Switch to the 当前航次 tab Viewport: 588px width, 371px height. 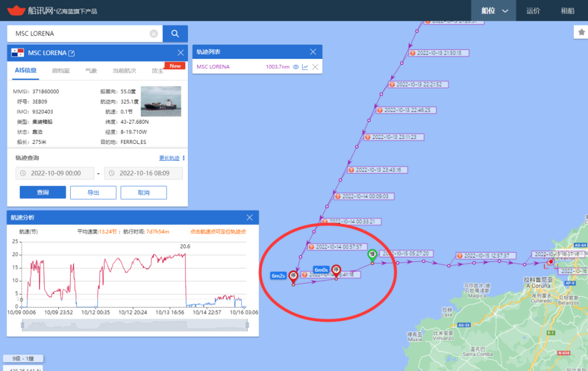pyautogui.click(x=124, y=71)
